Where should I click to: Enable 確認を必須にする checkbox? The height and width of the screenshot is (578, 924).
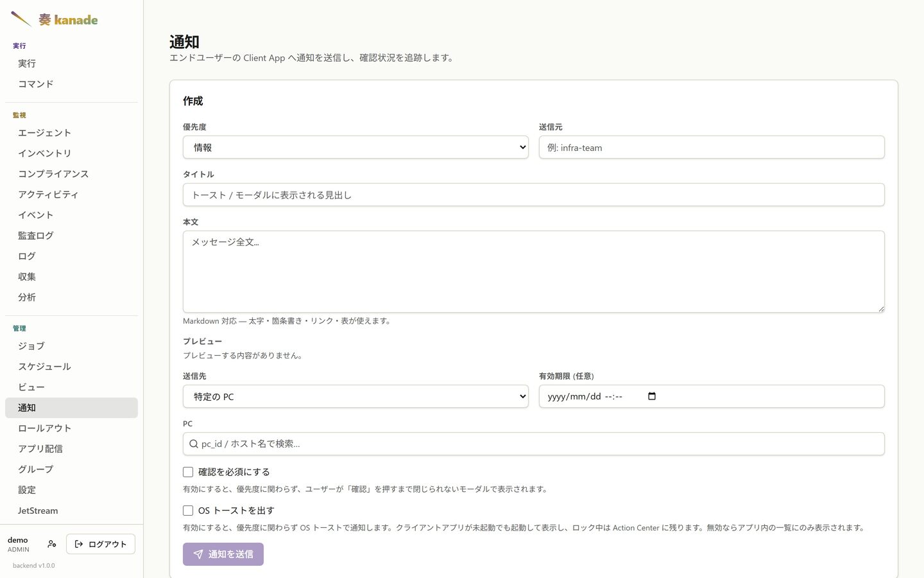coord(188,472)
